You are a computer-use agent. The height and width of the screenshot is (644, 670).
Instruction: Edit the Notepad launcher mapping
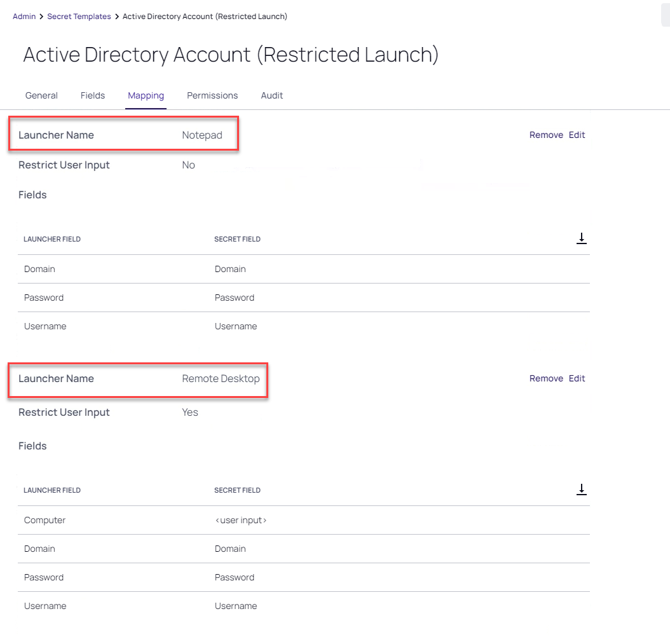pos(577,135)
